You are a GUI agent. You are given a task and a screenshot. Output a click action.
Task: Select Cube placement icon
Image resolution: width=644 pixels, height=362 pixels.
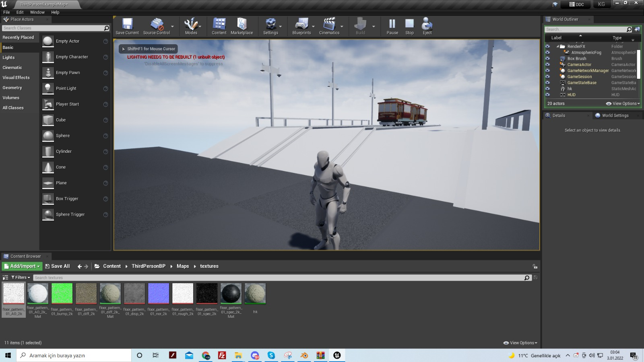pyautogui.click(x=48, y=120)
